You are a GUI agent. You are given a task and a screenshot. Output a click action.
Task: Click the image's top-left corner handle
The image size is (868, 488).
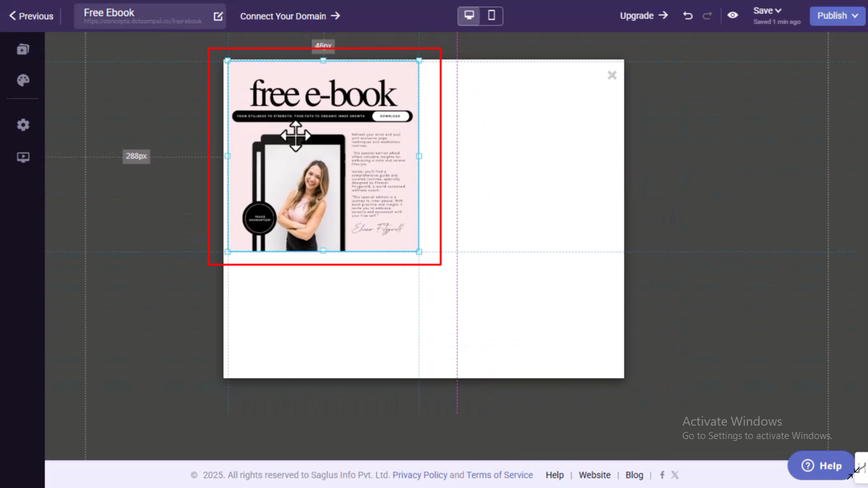228,60
